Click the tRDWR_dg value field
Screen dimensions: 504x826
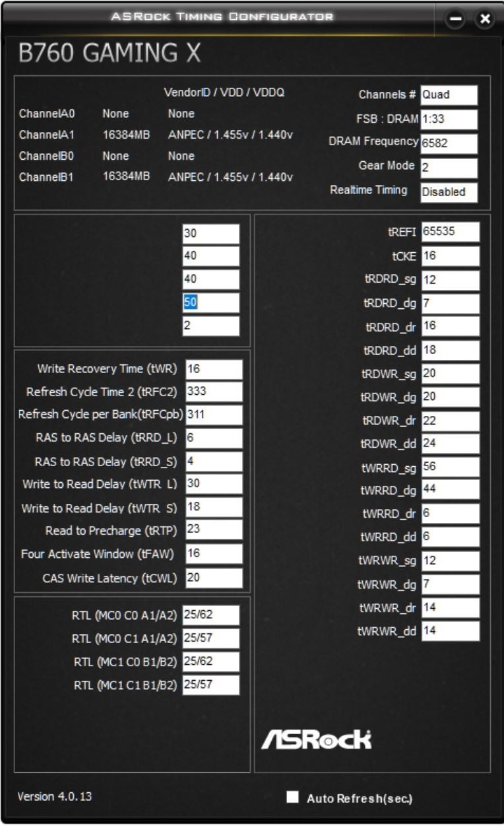[451, 397]
